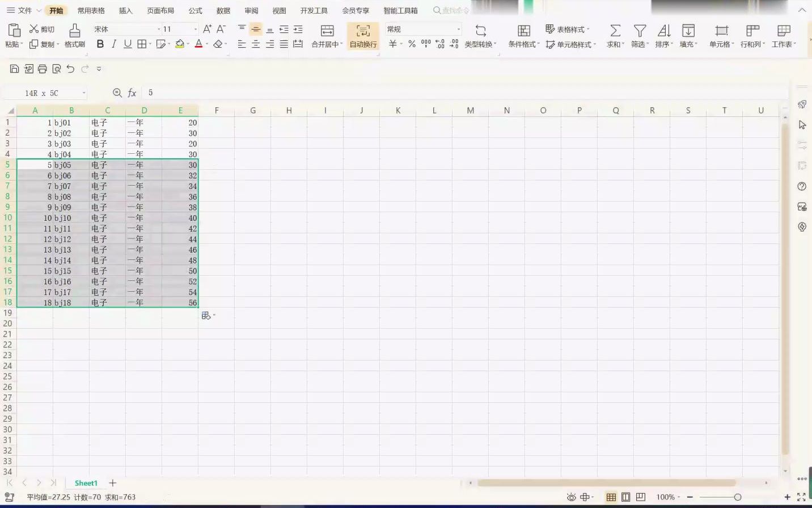Click the percent style icon
The image size is (812, 508).
click(x=412, y=44)
